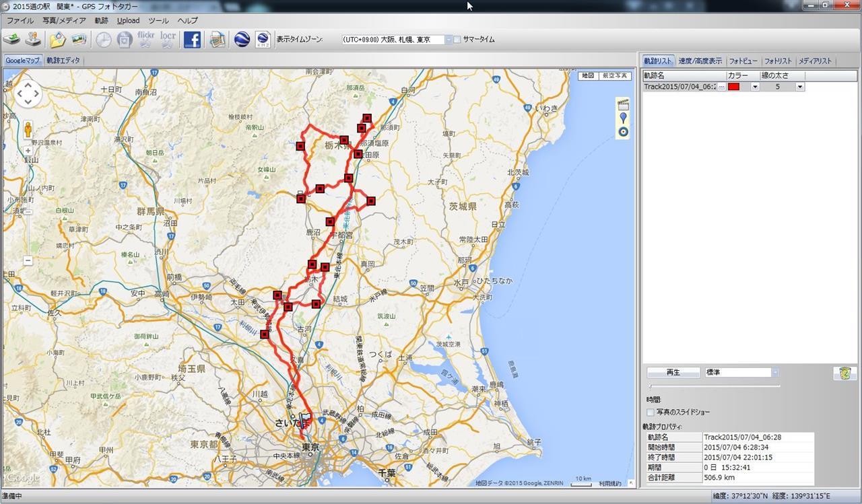Switch map to 航空写真 view
This screenshot has height=504, width=862.
pyautogui.click(x=614, y=75)
